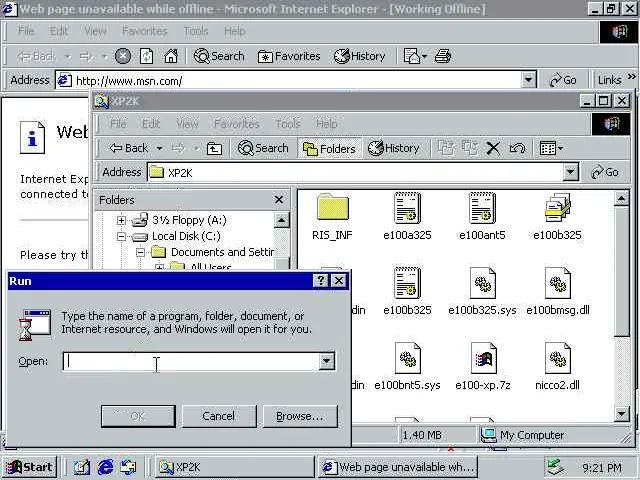Viewport: 640px width, 480px height.
Task: Click Undo icon in XP2K toolbar
Action: (517, 148)
